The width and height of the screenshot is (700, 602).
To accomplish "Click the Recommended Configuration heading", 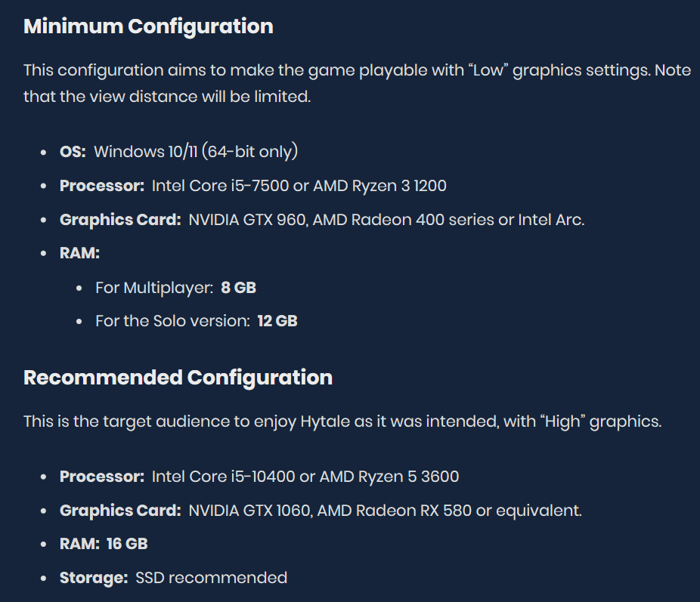I will [x=178, y=378].
